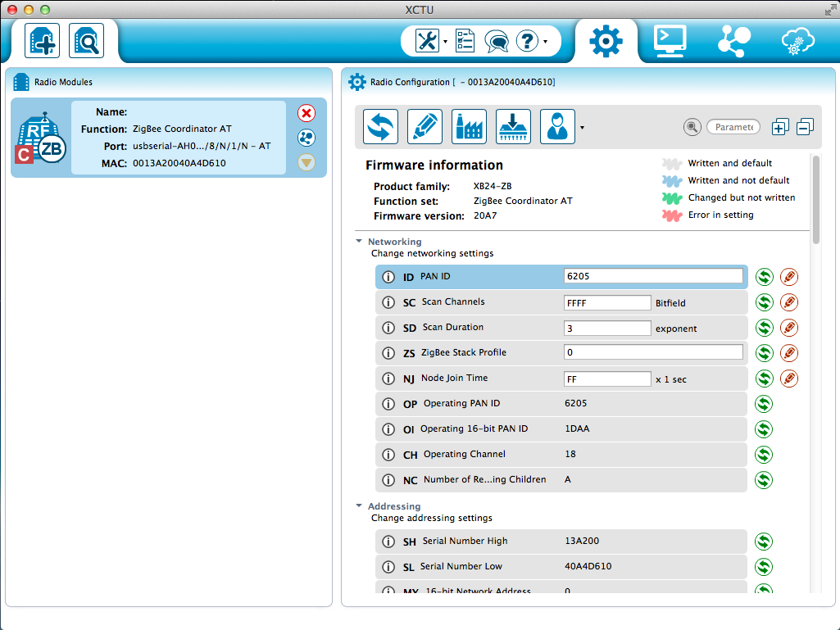Click the Add radio module icon
Image resolution: width=840 pixels, height=630 pixels.
43,41
